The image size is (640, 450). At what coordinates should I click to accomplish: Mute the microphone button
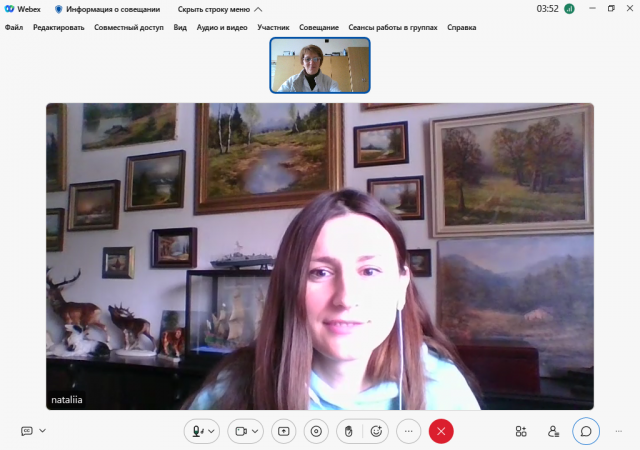click(x=198, y=431)
